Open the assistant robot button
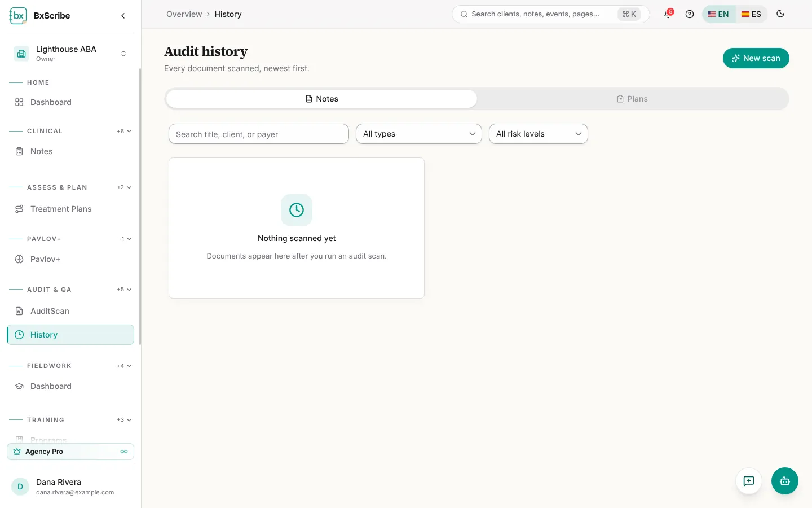Screen dimensions: 812x508 click(x=785, y=481)
